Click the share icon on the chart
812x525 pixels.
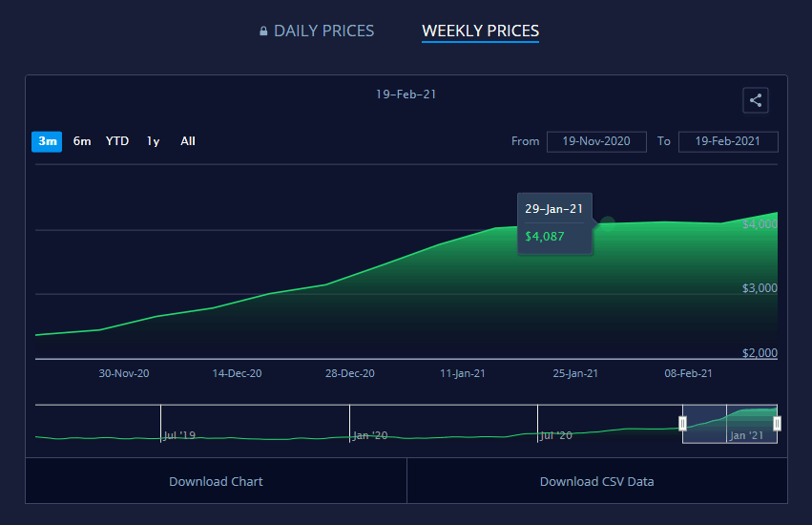(x=755, y=100)
